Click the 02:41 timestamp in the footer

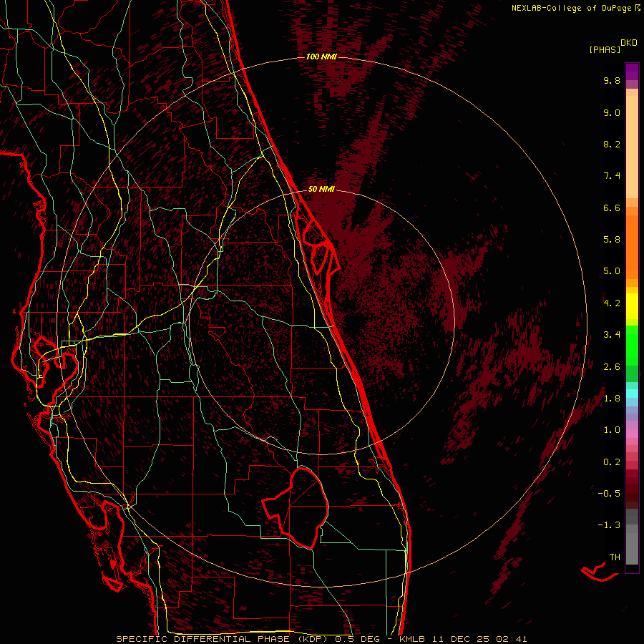(x=512, y=639)
